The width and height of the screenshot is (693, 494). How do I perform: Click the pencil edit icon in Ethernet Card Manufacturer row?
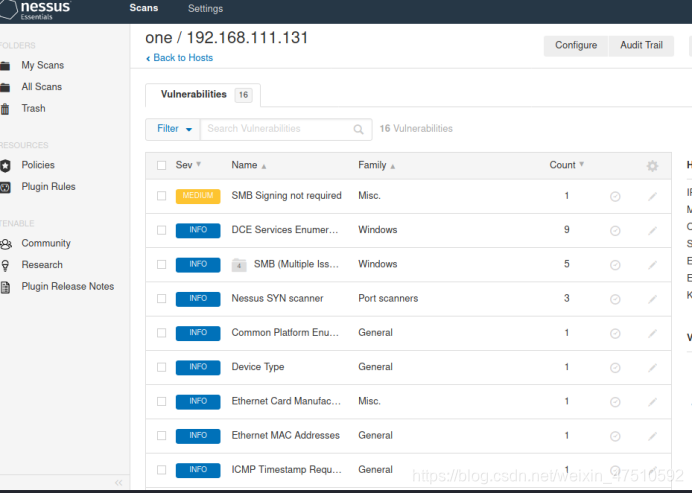(x=652, y=402)
